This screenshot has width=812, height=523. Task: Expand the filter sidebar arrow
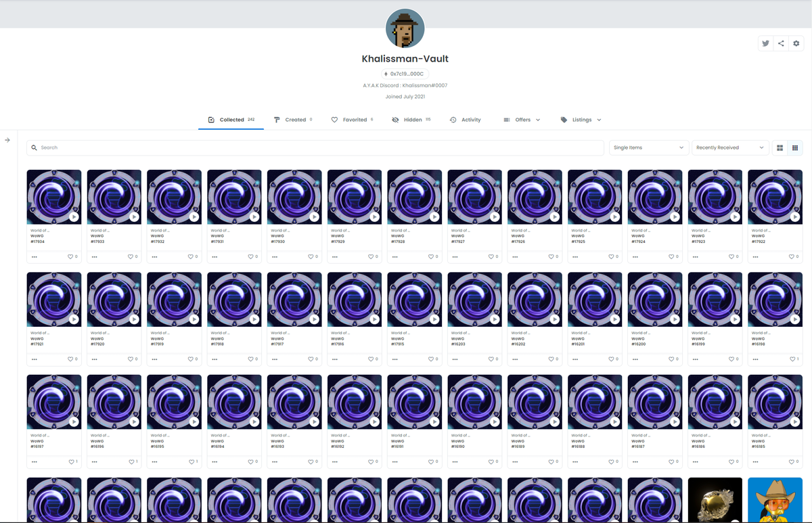click(x=7, y=140)
